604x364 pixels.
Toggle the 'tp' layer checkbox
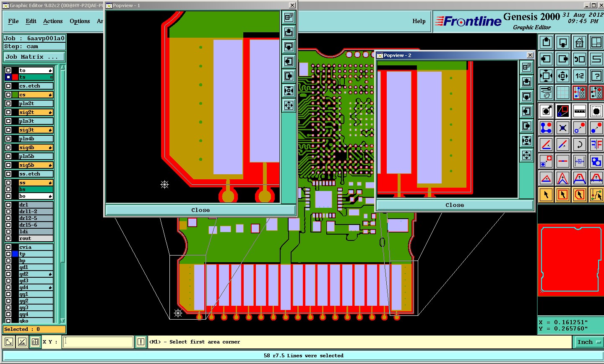coord(8,254)
